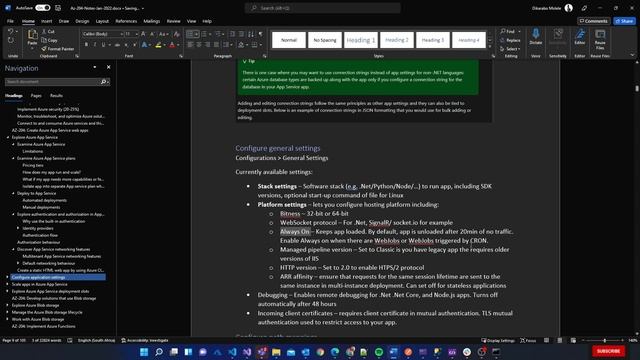The width and height of the screenshot is (640, 360).
Task: Apply text effects (blue A)
Action: coord(144,44)
